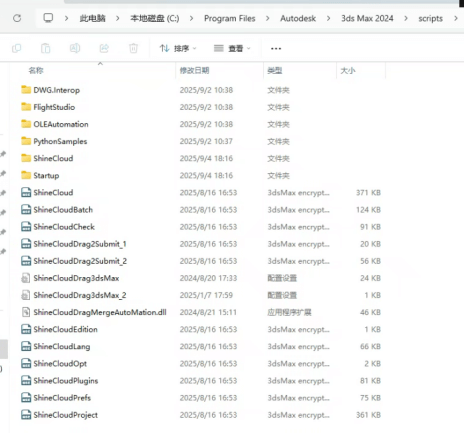Sort by 修改日期 column header

pyautogui.click(x=194, y=70)
